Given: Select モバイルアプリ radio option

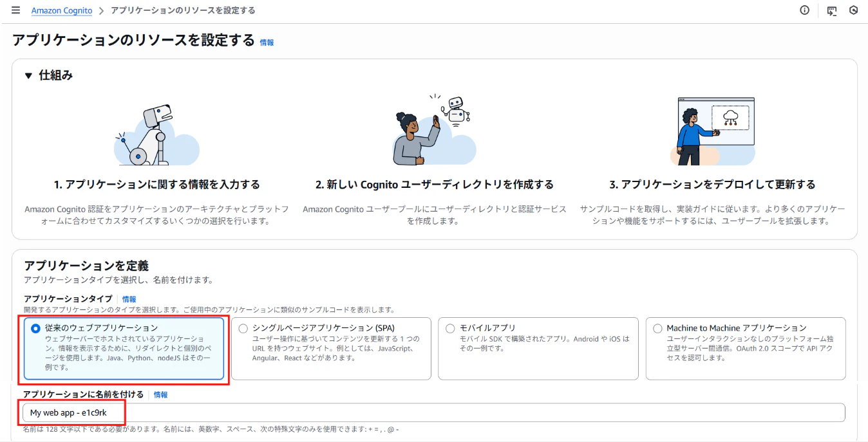Looking at the screenshot, I should point(450,328).
